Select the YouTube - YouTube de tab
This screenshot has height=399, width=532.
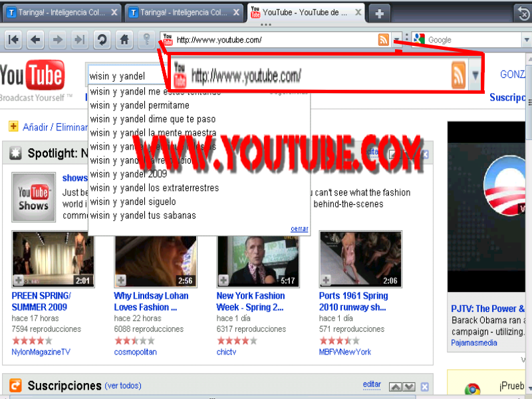(x=306, y=13)
